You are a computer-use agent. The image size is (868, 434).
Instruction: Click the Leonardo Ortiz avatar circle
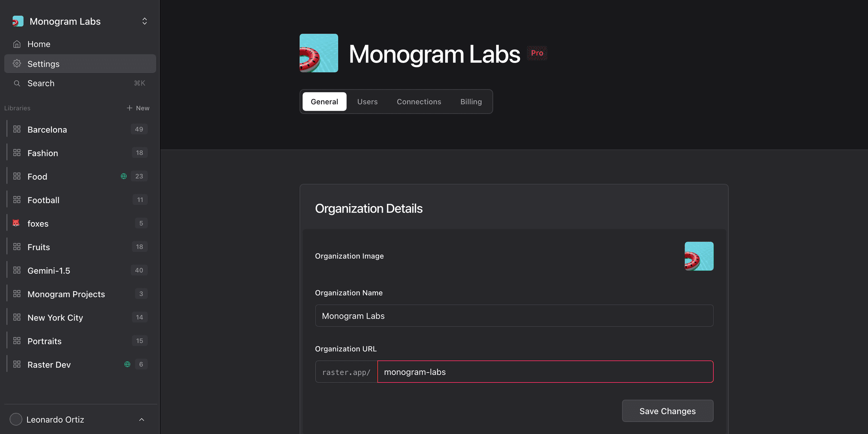tap(16, 420)
